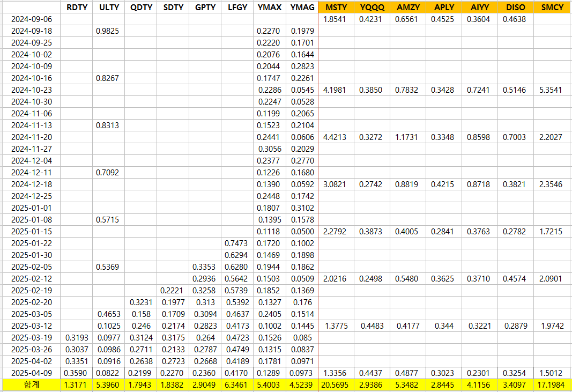Click the GPTY total 2.9049
This screenshot has height=392, width=572.
pos(205,384)
